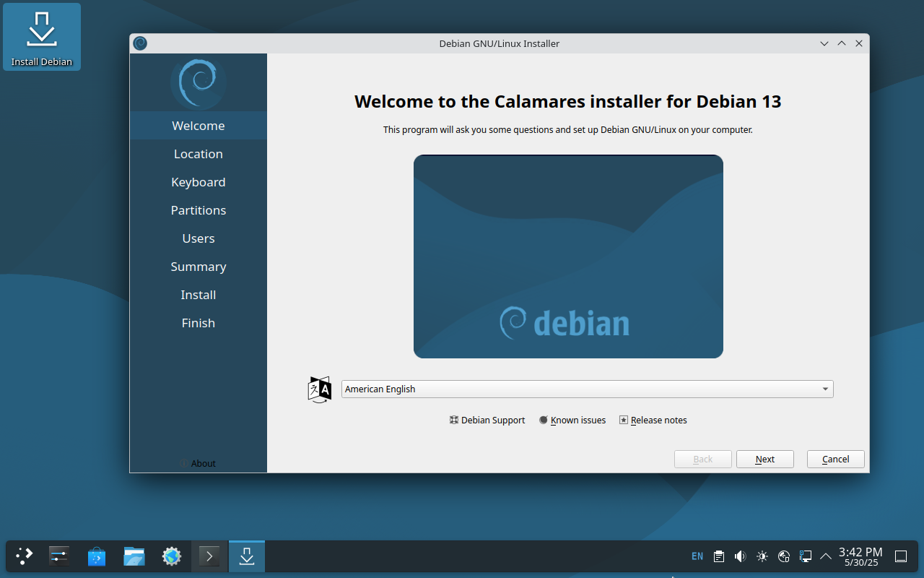The height and width of the screenshot is (578, 924).
Task: Click the Next button
Action: (765, 460)
